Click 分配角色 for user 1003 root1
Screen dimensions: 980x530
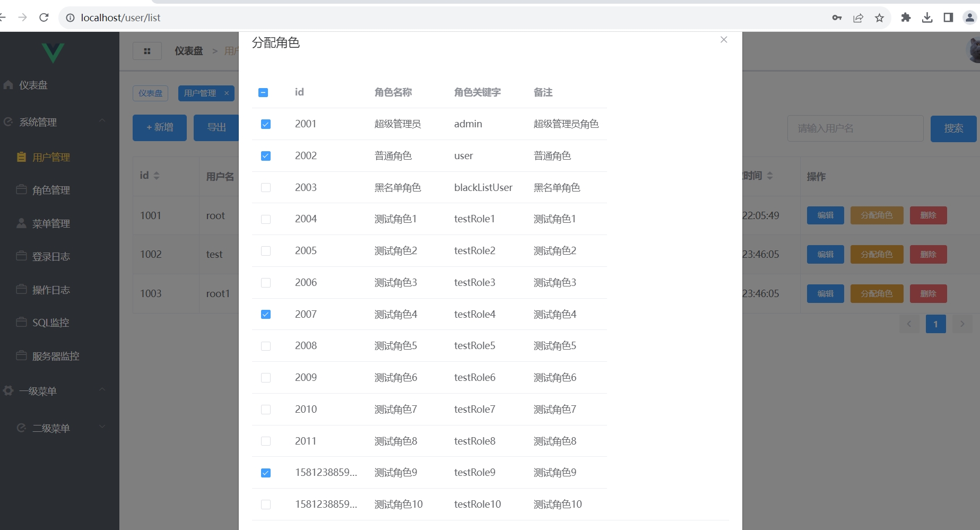[x=877, y=294]
